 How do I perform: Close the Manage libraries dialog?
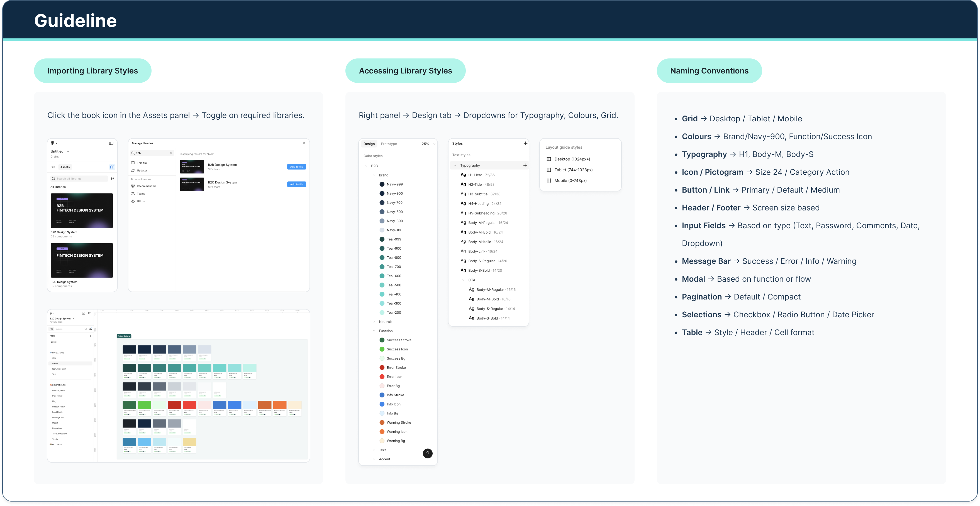(304, 143)
